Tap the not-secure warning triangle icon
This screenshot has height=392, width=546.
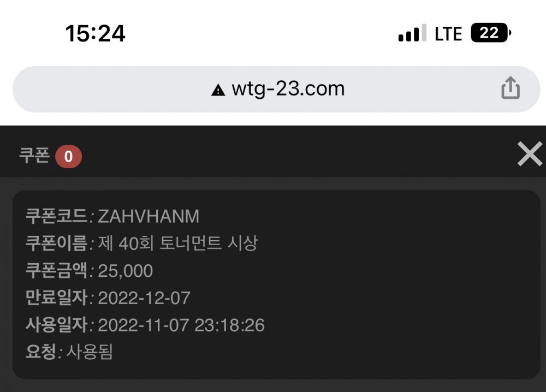coord(218,90)
